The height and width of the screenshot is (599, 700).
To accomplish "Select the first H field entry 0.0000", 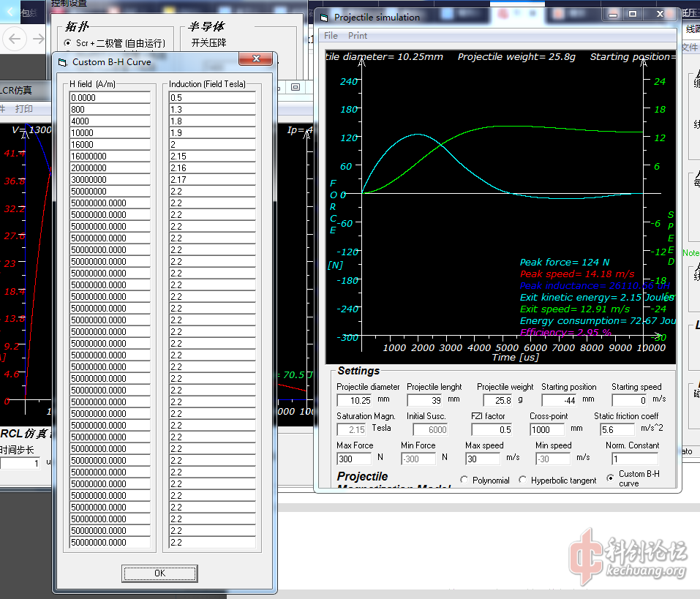I will tap(110, 97).
